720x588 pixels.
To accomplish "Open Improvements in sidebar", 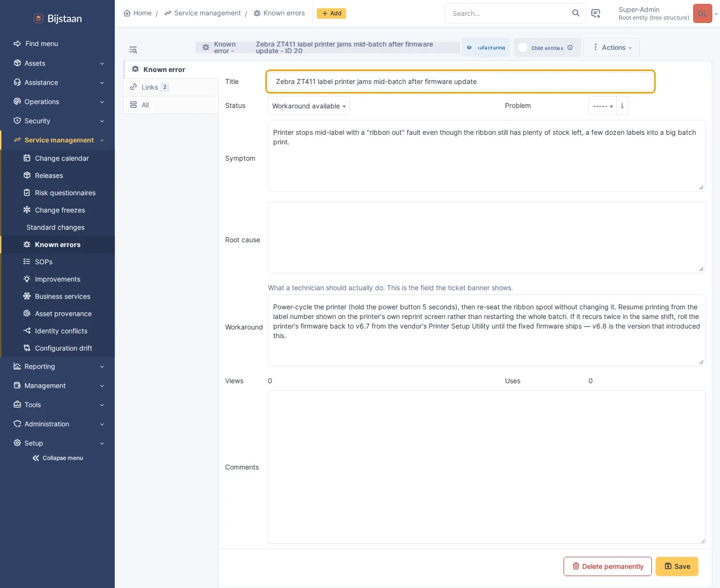I will click(58, 279).
